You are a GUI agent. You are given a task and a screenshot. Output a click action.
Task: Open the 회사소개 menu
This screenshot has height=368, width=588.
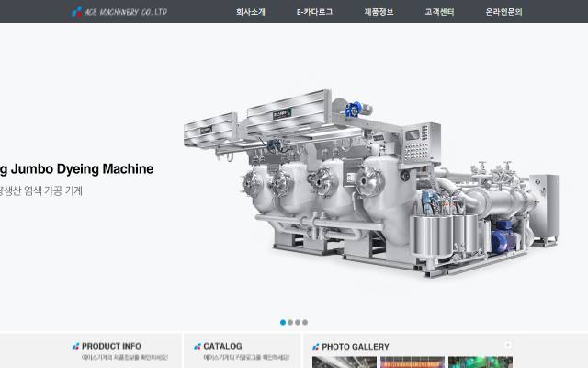(251, 12)
